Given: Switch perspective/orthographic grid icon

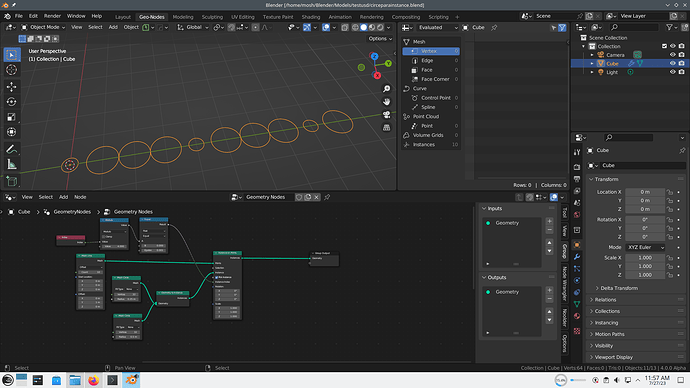Looking at the screenshot, I should (386, 128).
